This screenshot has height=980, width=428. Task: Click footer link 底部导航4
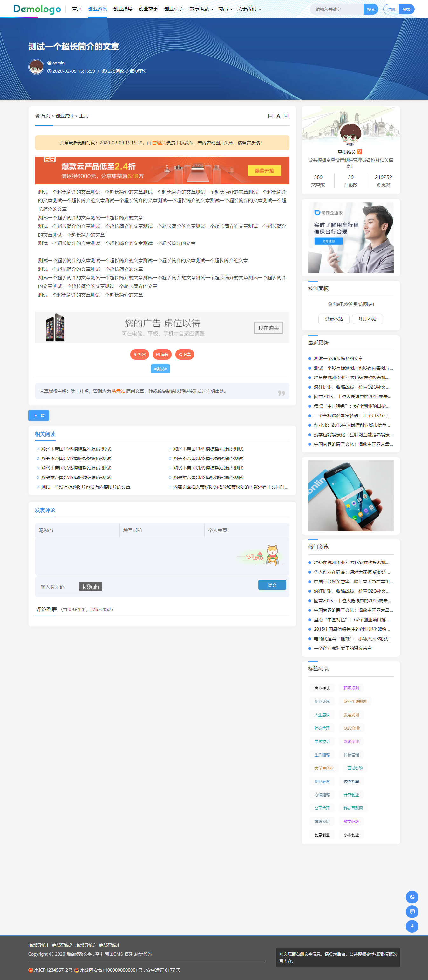click(x=109, y=945)
